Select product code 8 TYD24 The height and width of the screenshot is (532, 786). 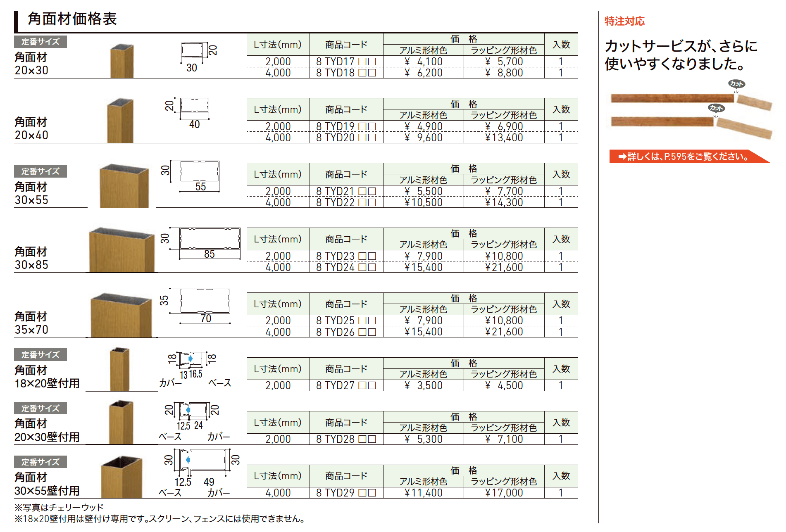click(346, 267)
